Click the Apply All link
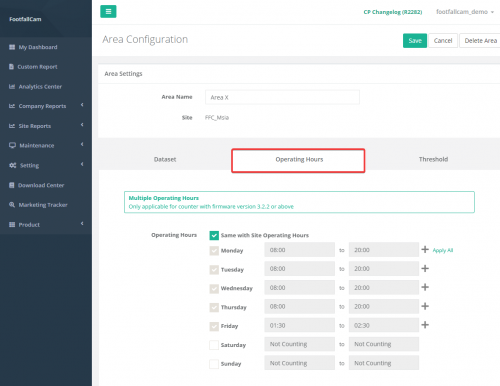The width and height of the screenshot is (500, 386). (x=443, y=250)
